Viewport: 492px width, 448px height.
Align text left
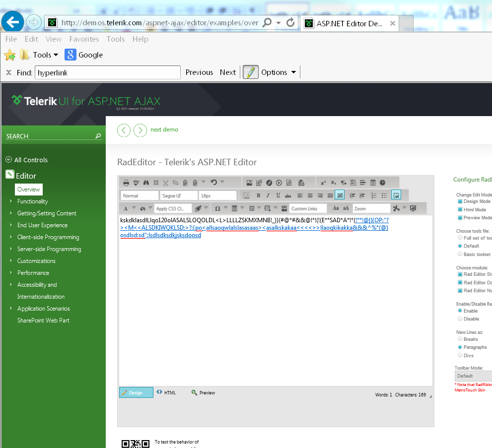point(300,195)
